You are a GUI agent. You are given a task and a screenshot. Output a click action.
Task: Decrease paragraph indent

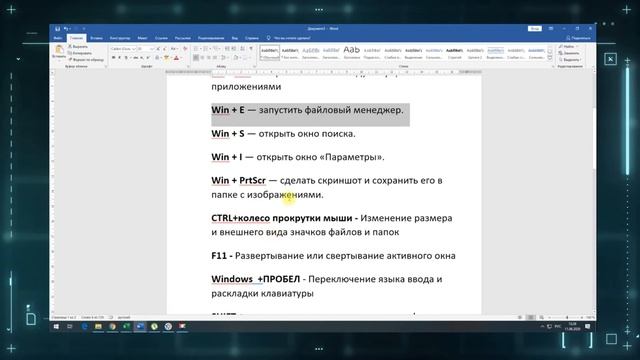coord(227,49)
